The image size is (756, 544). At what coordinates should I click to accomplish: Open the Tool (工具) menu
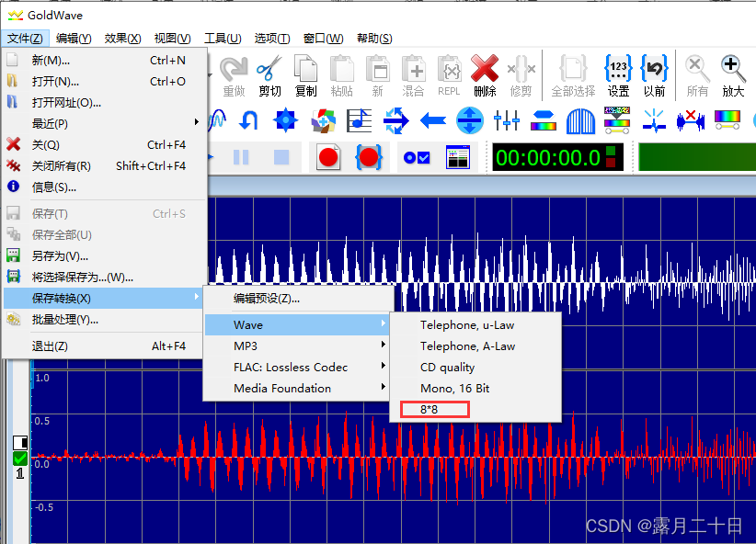pos(223,38)
